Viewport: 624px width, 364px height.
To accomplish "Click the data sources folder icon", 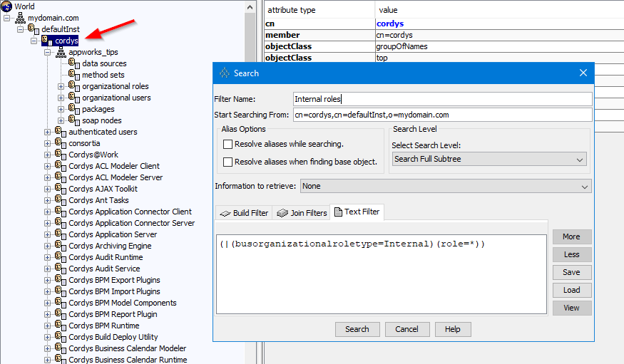I will (73, 63).
